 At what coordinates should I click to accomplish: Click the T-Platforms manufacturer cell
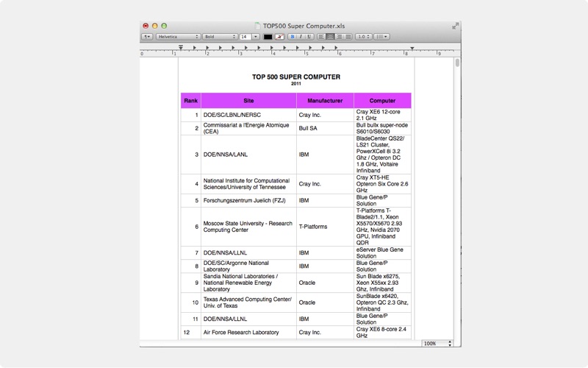[325, 227]
